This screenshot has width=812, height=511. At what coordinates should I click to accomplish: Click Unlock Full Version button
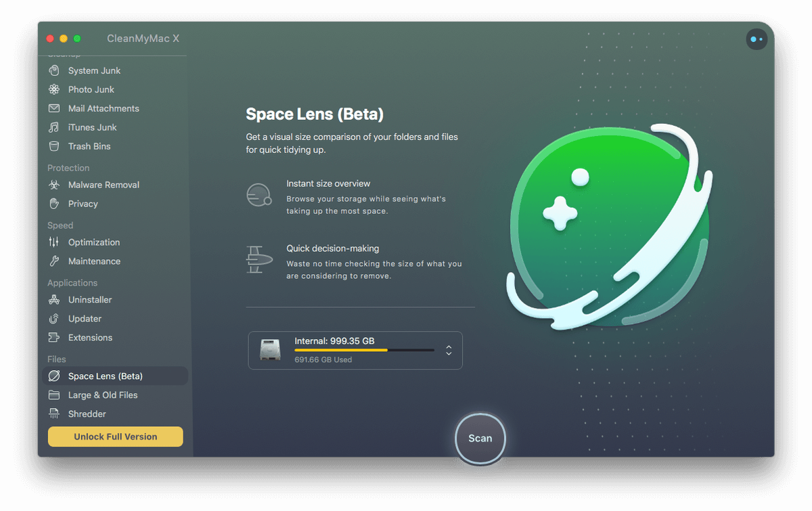[116, 437]
